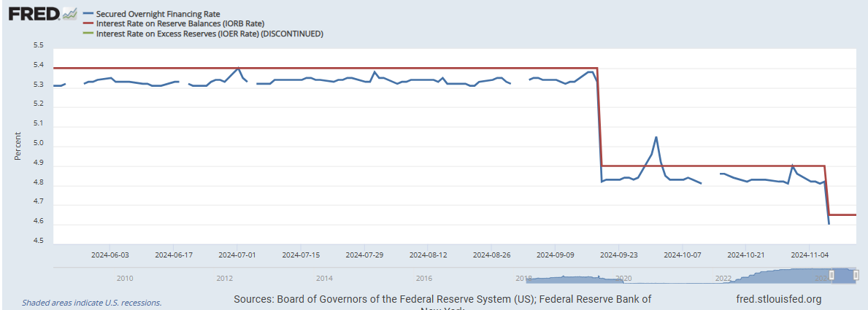Click the SOFR spike peak near 5.05 percent

coord(656,137)
